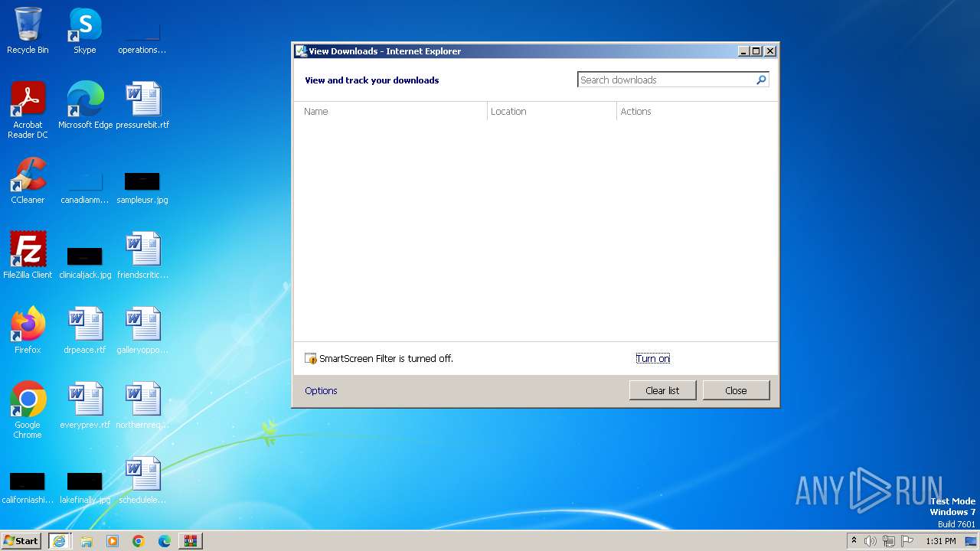Click the WinRAR taskbar button
The width and height of the screenshot is (980, 551).
(x=191, y=541)
